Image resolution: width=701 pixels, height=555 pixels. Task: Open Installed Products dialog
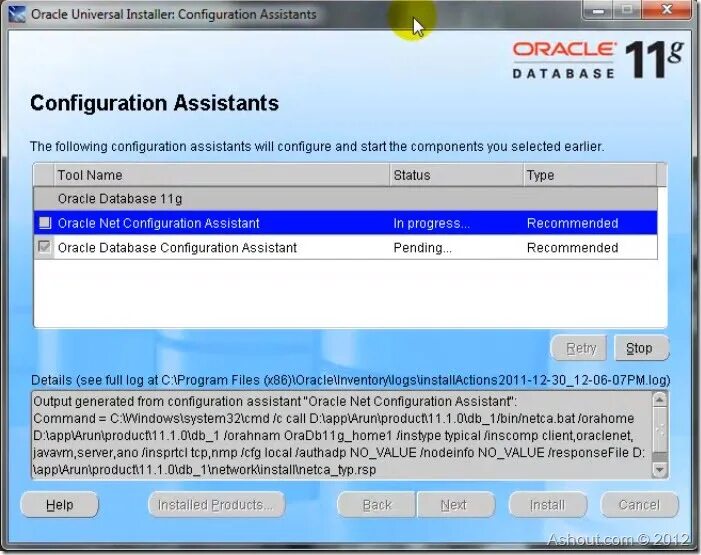point(216,505)
